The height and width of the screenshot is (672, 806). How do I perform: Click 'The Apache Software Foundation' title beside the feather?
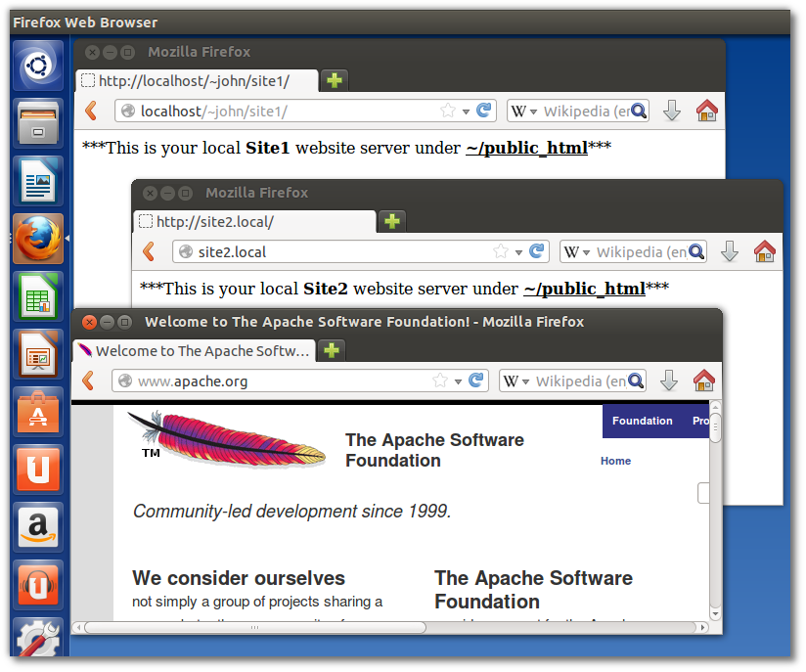click(434, 450)
